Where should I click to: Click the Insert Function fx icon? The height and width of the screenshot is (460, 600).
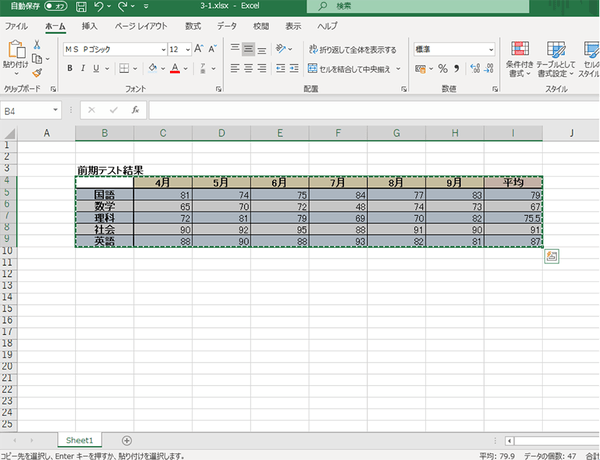(x=134, y=110)
